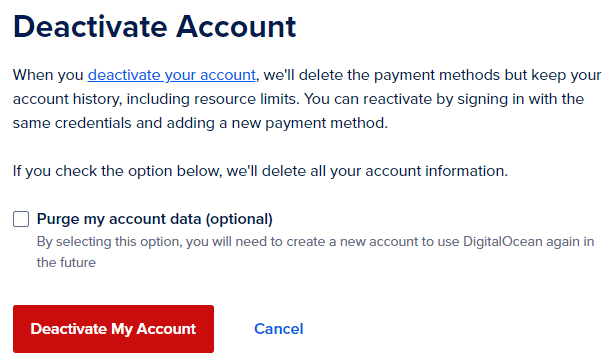Click the text 'the future' in the helper note
Image resolution: width=612 pixels, height=363 pixels.
tap(66, 262)
